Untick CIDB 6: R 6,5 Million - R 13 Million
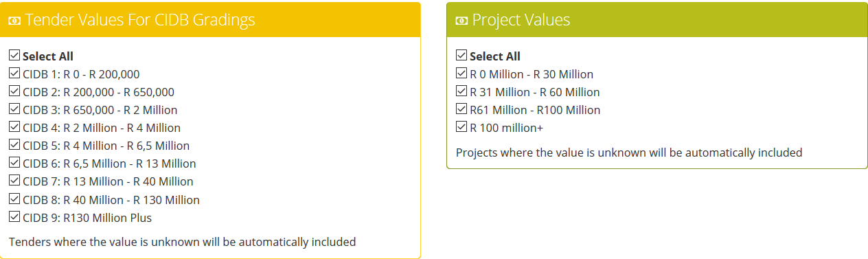The width and height of the screenshot is (868, 259). 14,163
